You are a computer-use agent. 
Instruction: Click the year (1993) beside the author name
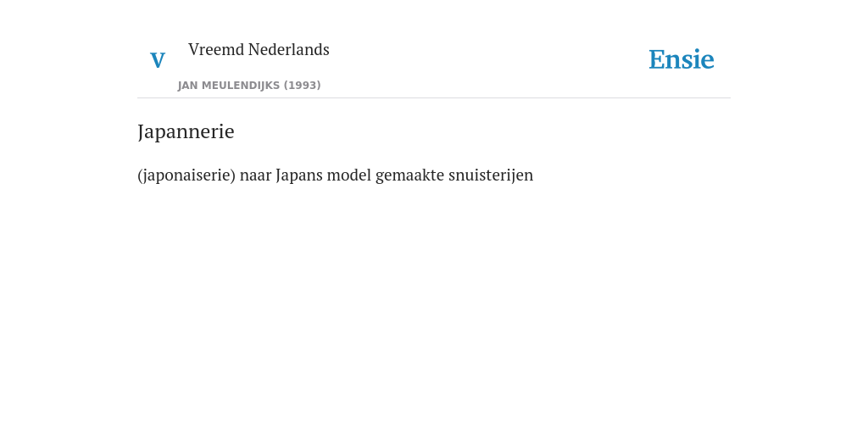coord(303,86)
